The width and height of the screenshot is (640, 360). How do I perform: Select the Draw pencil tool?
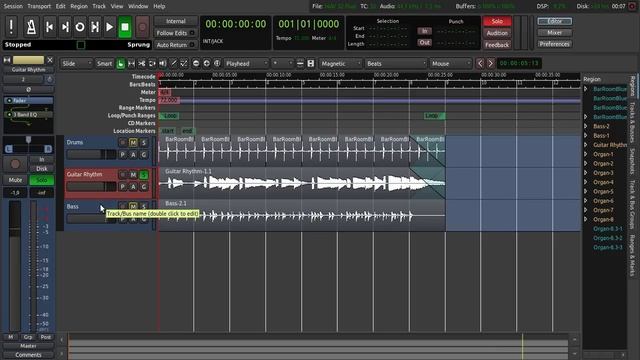(173, 64)
